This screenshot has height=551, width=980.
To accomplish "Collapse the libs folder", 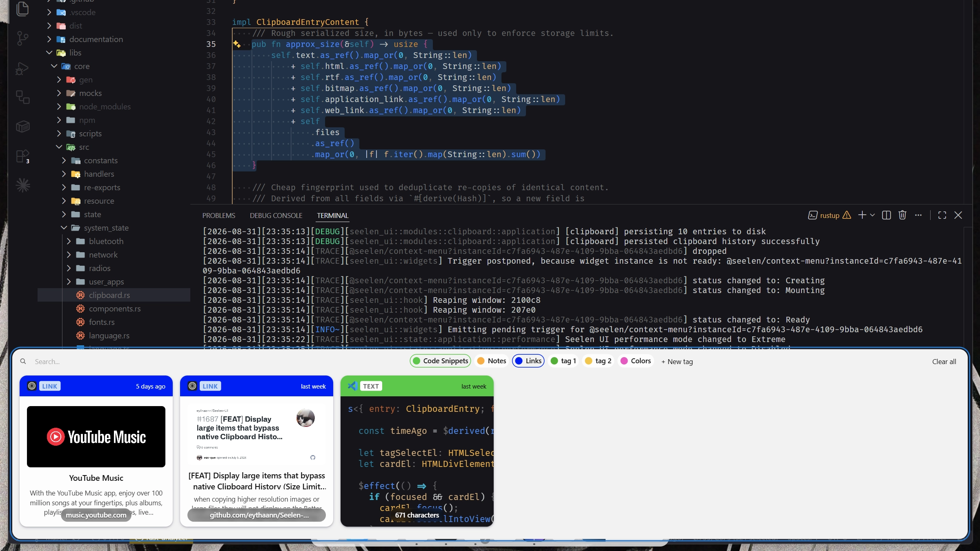I will [49, 53].
